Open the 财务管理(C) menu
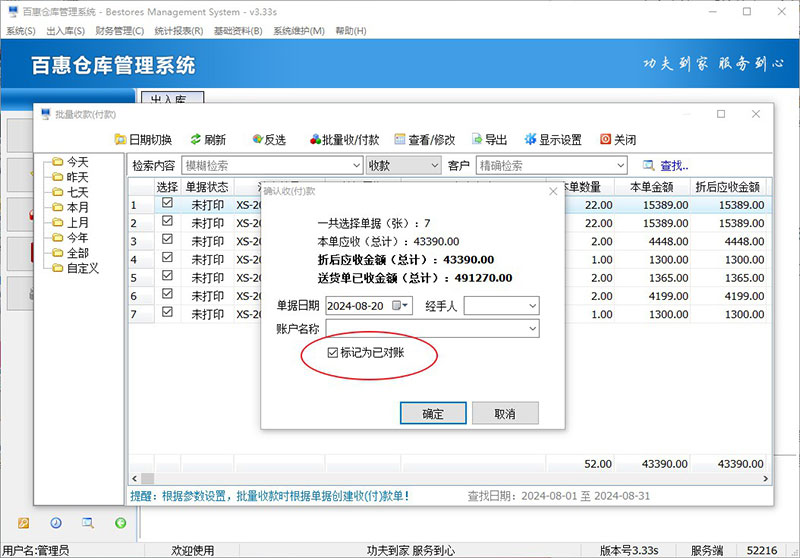 [120, 31]
